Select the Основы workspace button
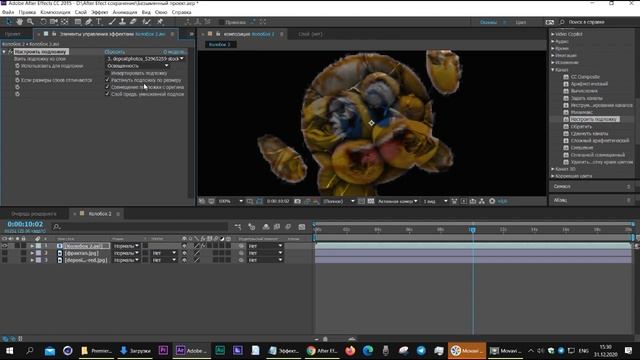This screenshot has height=360, width=640. pyautogui.click(x=489, y=22)
